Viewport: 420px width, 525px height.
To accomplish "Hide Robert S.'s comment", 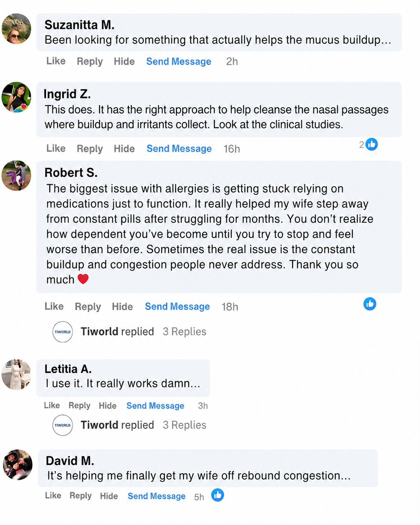I will pyautogui.click(x=122, y=307).
